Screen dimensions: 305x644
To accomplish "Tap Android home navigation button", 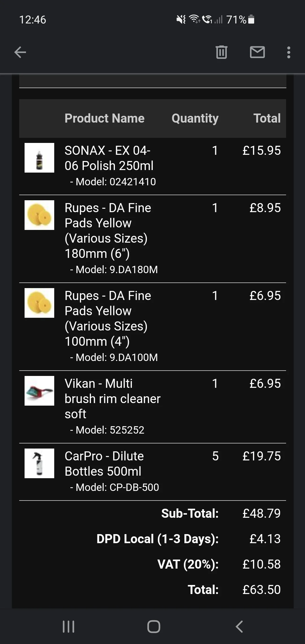I will [x=154, y=626].
